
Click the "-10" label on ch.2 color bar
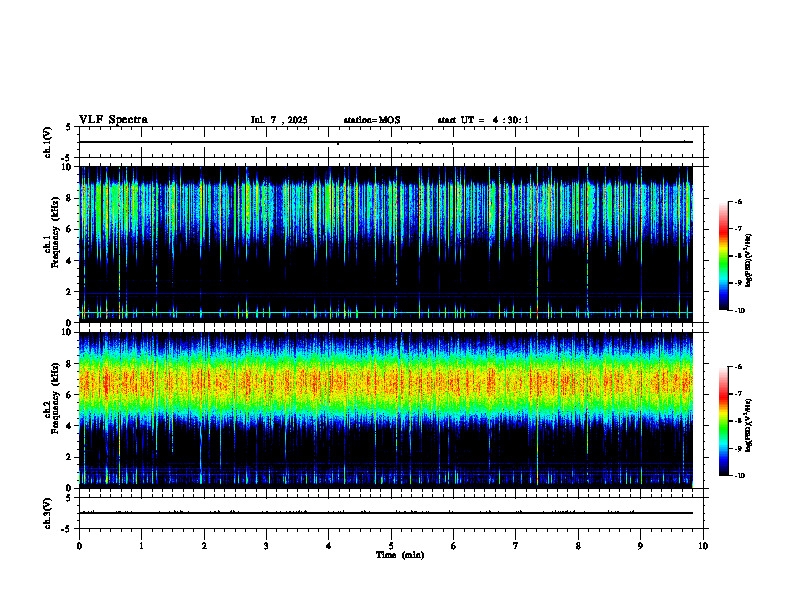739,475
